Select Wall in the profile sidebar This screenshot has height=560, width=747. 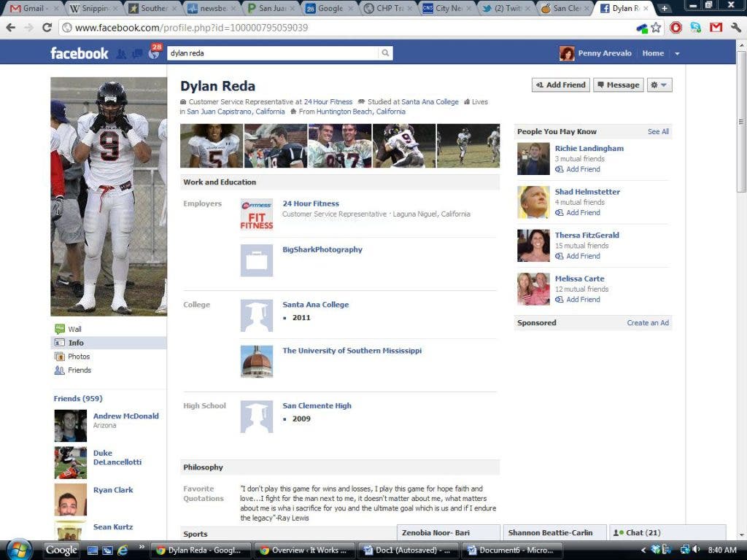[x=74, y=329]
